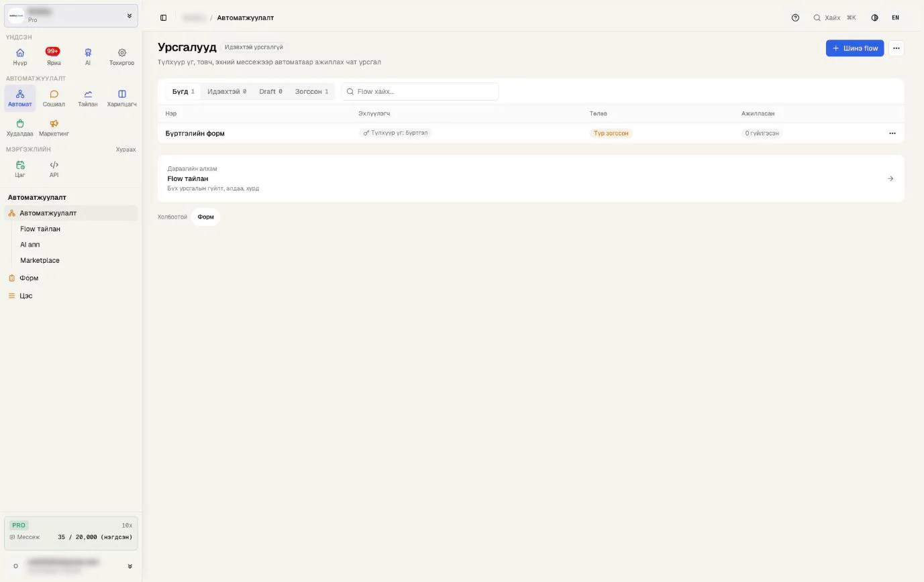Open Marketplace in sidebar tree
This screenshot has width=924, height=582.
coord(40,260)
